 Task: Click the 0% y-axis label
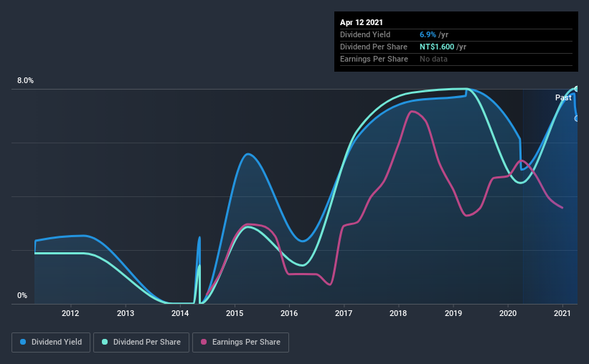(x=22, y=296)
